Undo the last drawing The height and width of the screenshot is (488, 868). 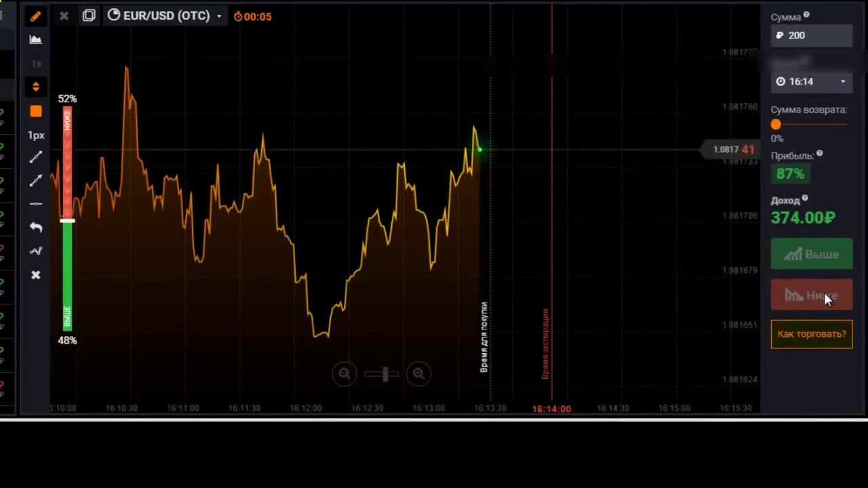pos(36,227)
